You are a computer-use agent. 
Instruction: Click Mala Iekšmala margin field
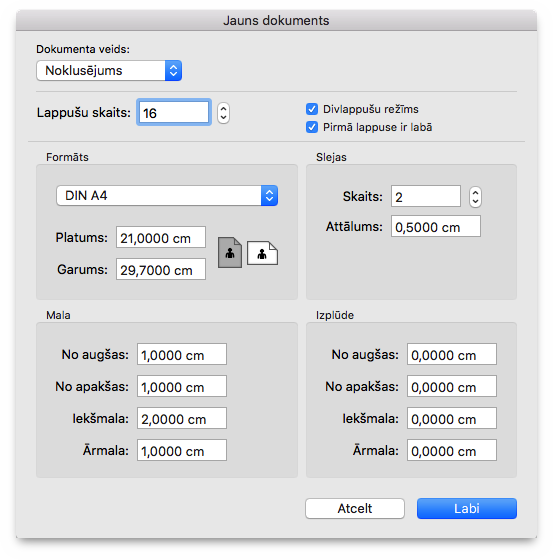[182, 418]
